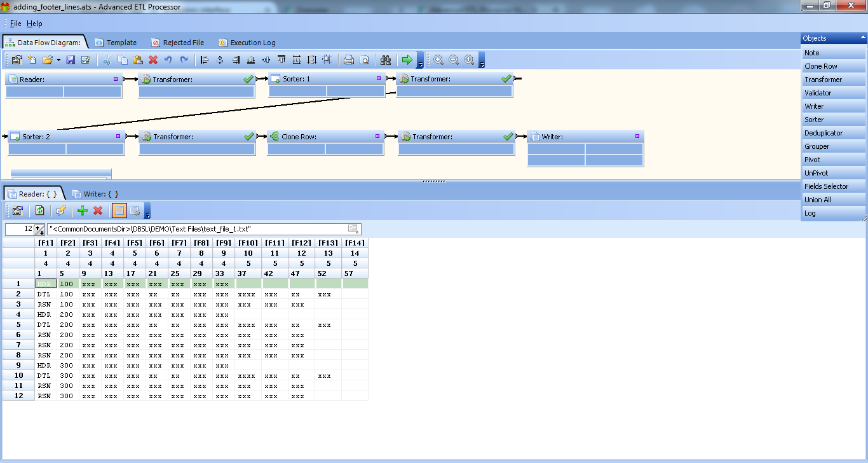868x463 pixels.
Task: Open the Help menu
Action: tap(34, 24)
